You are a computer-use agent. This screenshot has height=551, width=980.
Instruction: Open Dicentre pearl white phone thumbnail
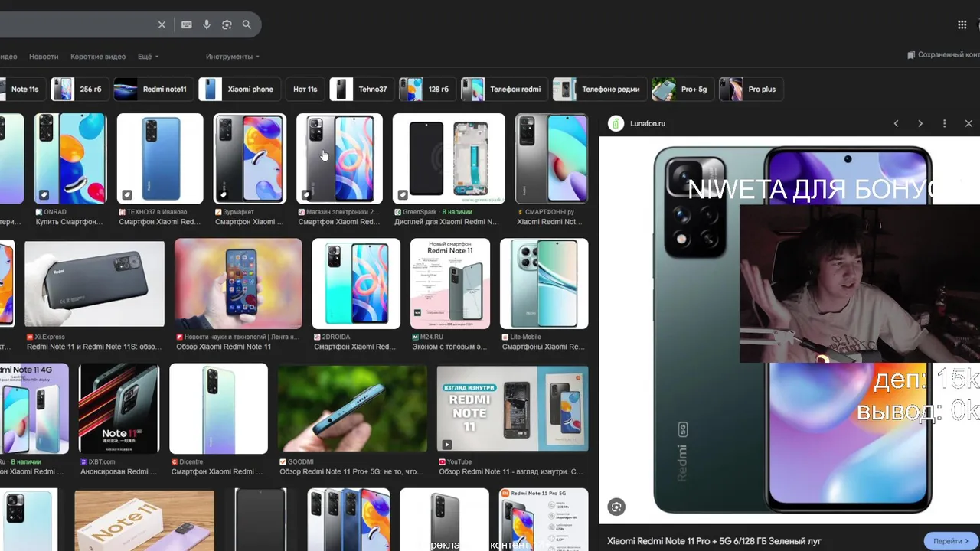tap(218, 409)
